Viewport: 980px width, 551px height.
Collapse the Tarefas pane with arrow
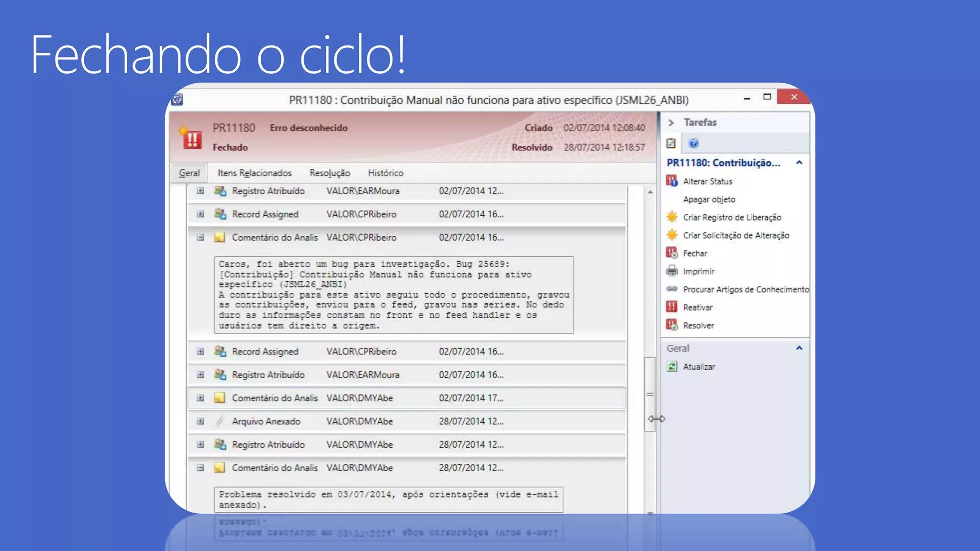pyautogui.click(x=671, y=122)
